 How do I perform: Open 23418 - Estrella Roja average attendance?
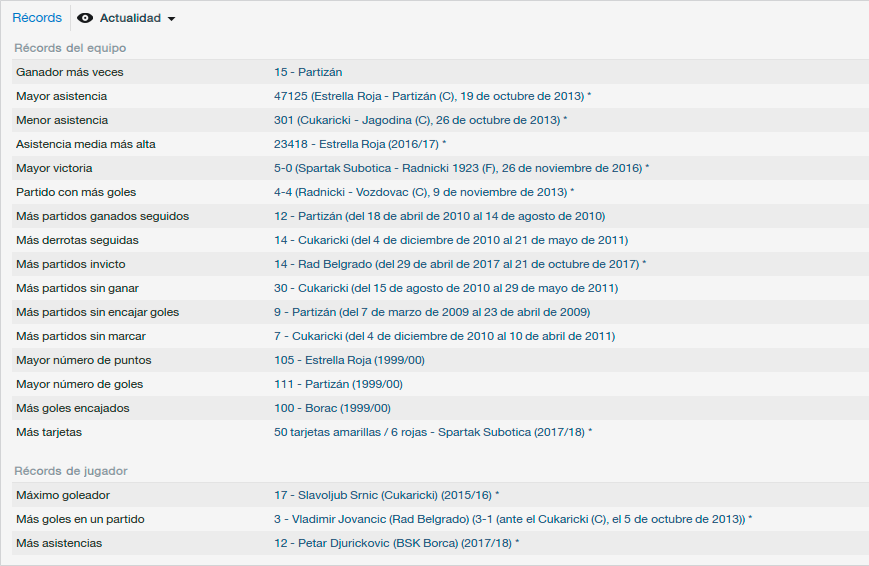click(x=360, y=144)
